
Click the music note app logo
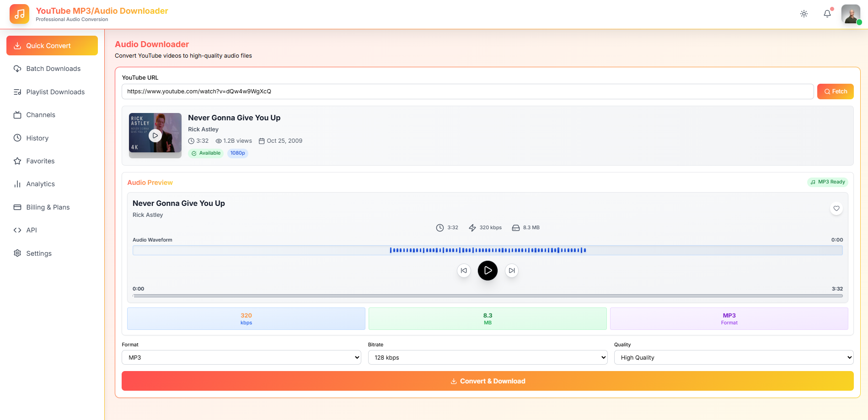(x=19, y=14)
